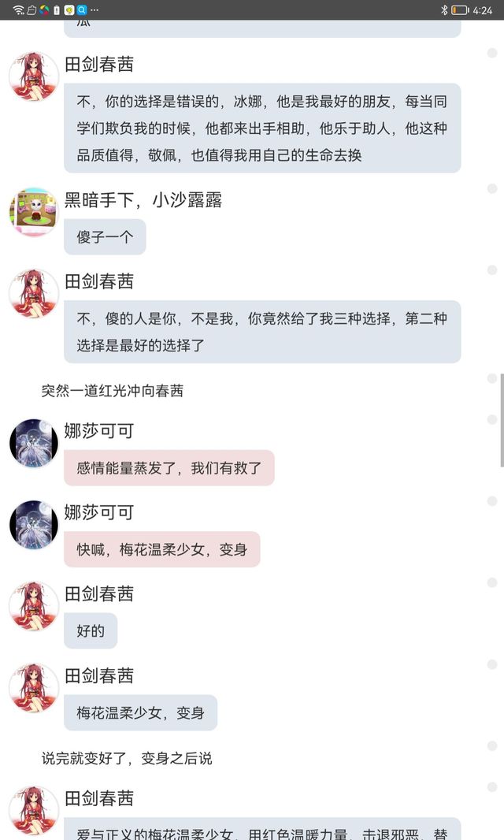Viewport: 504px width, 840px height.
Task: Select the 快喊,梅花温柔少女,变身 pink bubble
Action: click(x=161, y=550)
